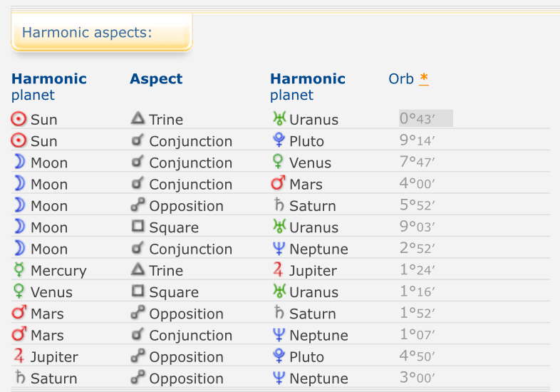Click the Neptune glyph in Mars Conjunction row
The height and width of the screenshot is (392, 560).
[x=279, y=335]
